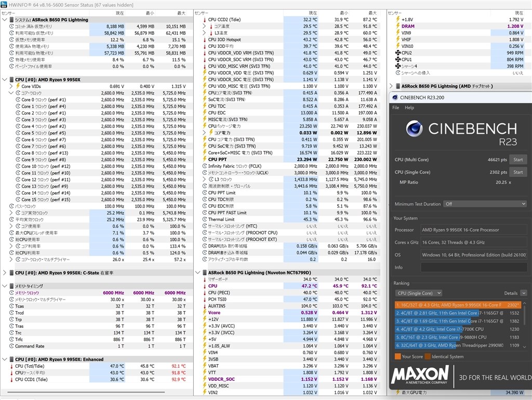Screen dimensions: 532x400
Task: Collapse the CPU [#0] AMD Ryzen 9 9950X group
Action: (x=4, y=80)
